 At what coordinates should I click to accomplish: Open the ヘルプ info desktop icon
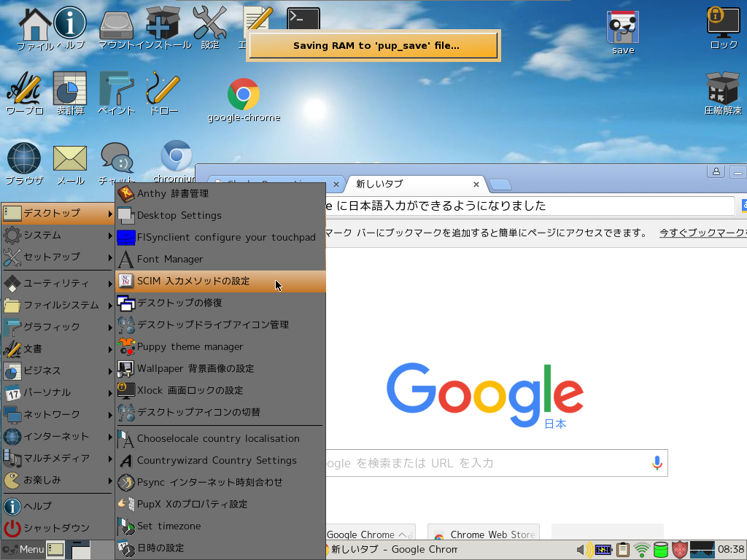pos(70,26)
